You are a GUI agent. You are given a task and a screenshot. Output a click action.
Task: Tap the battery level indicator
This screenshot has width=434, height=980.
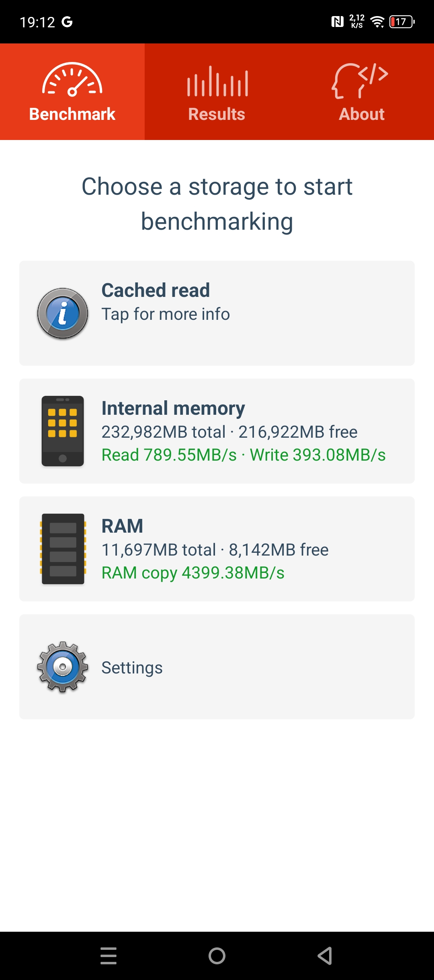pyautogui.click(x=402, y=22)
